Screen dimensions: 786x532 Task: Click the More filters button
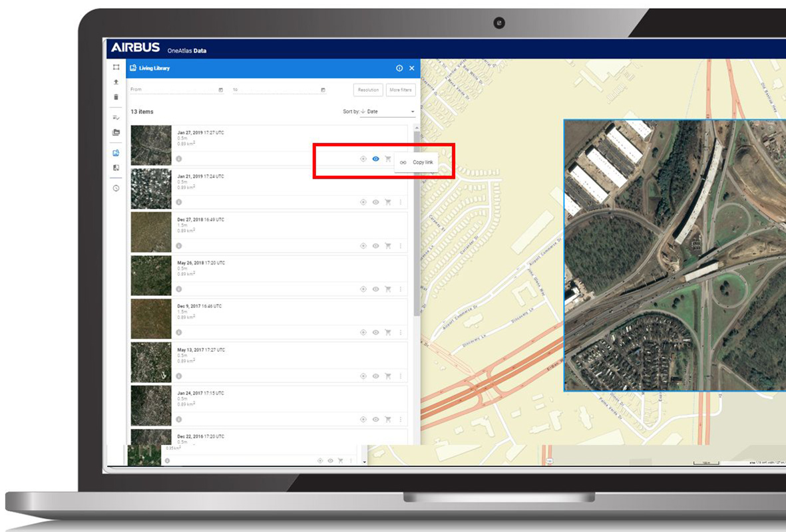click(401, 90)
